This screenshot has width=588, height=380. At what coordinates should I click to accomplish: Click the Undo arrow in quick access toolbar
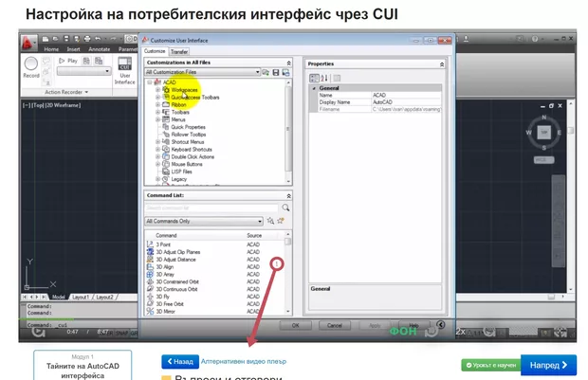[98, 39]
